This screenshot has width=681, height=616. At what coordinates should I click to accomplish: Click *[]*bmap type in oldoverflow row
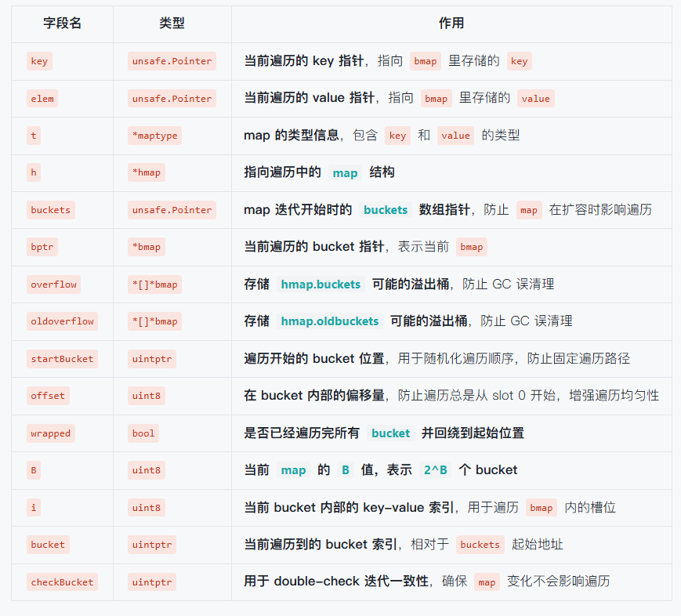[x=154, y=321]
